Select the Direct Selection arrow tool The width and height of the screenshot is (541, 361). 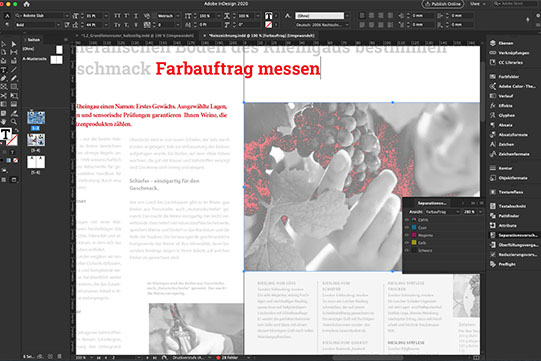click(x=13, y=44)
